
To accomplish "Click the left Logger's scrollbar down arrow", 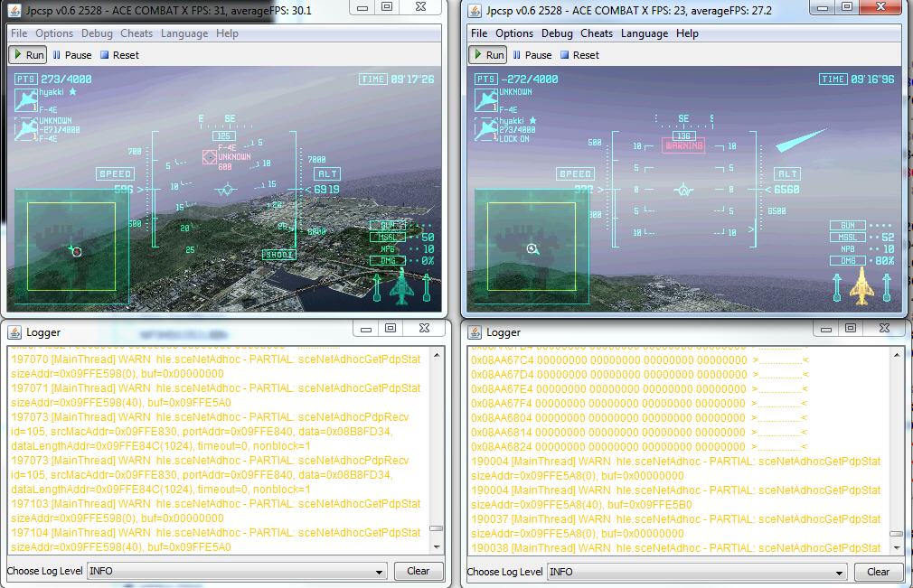I will click(437, 546).
